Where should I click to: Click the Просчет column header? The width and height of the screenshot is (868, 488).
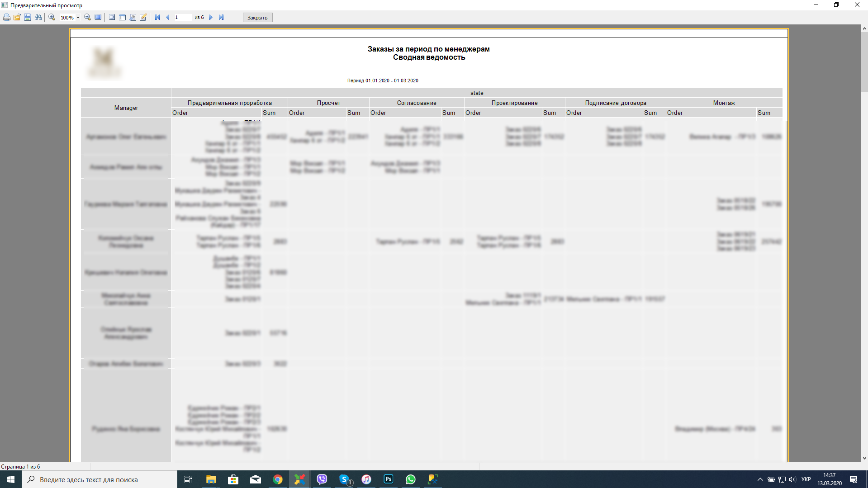coord(328,103)
